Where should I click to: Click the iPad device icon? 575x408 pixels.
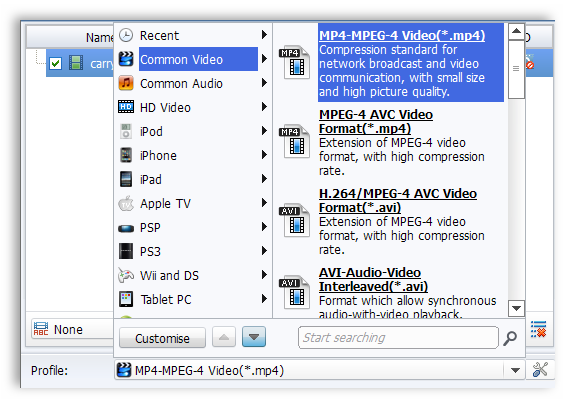click(x=126, y=179)
